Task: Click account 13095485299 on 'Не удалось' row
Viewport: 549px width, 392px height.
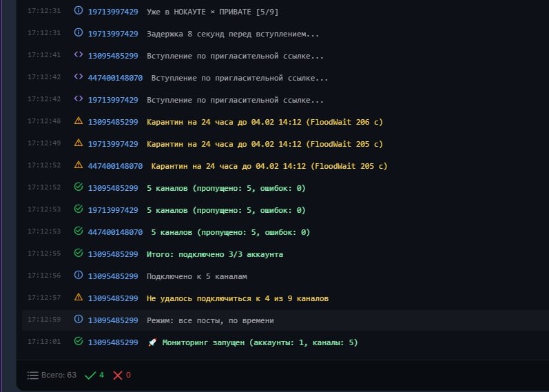Action: (113, 299)
